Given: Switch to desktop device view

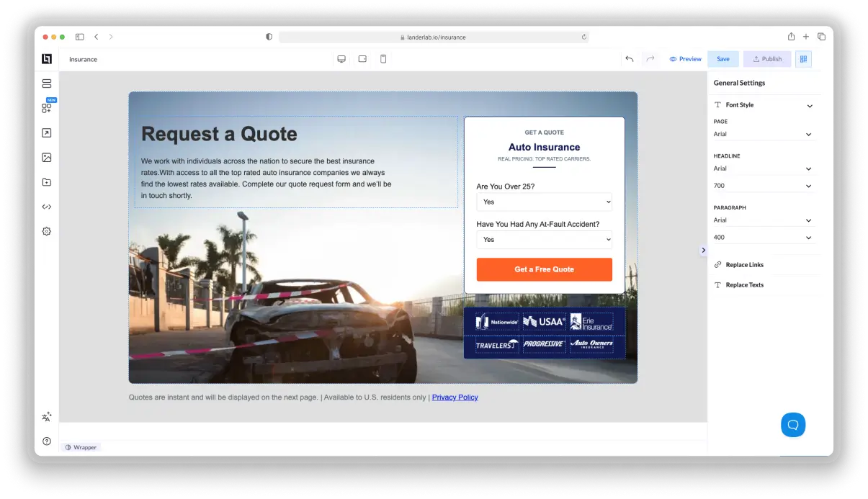Looking at the screenshot, I should (341, 59).
